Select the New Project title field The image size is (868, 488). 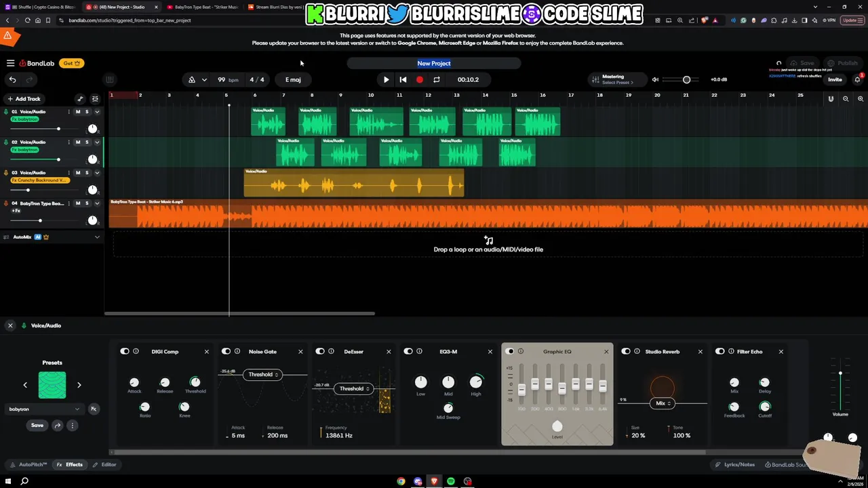pyautogui.click(x=434, y=63)
